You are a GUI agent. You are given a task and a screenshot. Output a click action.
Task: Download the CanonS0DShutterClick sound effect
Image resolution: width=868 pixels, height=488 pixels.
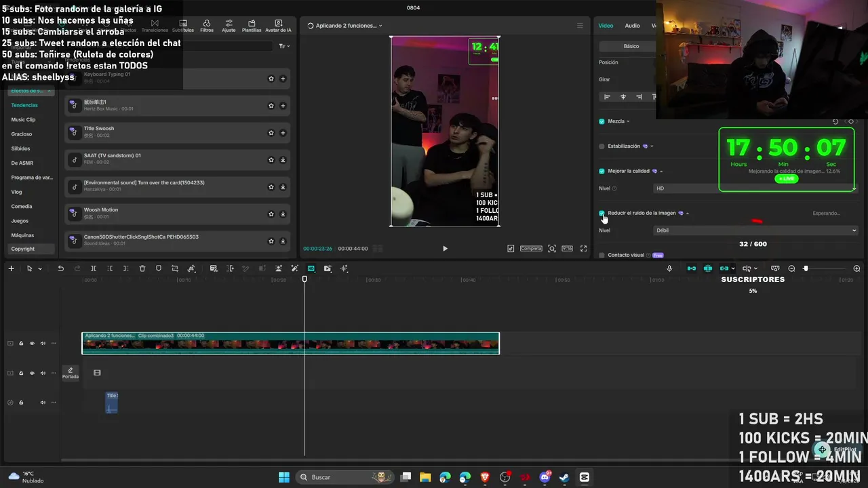click(x=283, y=241)
